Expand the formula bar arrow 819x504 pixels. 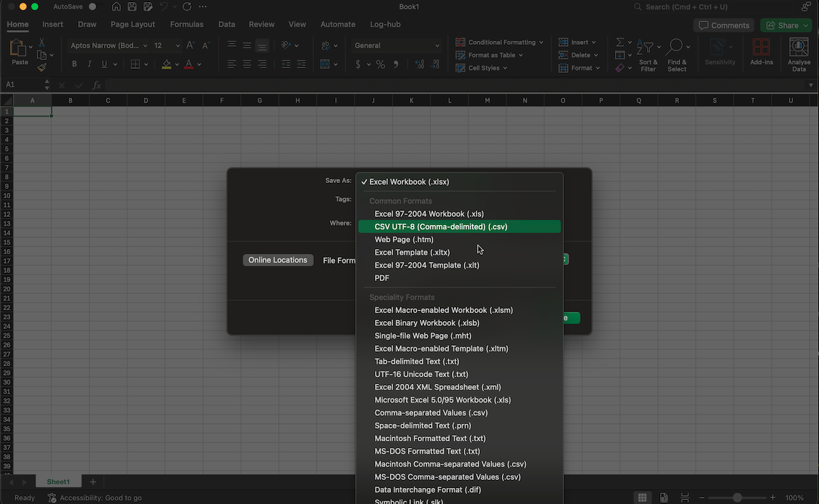[x=811, y=85]
